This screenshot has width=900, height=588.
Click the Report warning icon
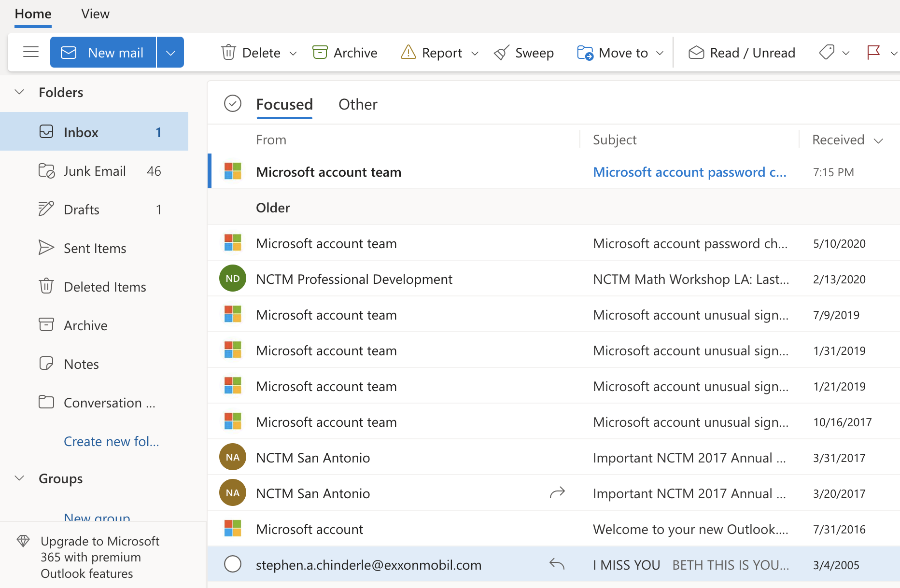pyautogui.click(x=408, y=52)
